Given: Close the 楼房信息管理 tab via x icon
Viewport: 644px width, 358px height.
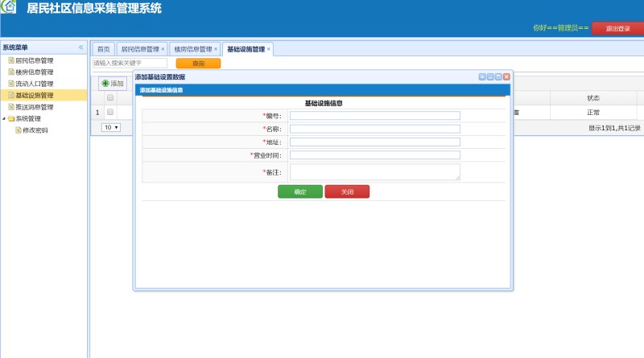Looking at the screenshot, I should (216, 49).
